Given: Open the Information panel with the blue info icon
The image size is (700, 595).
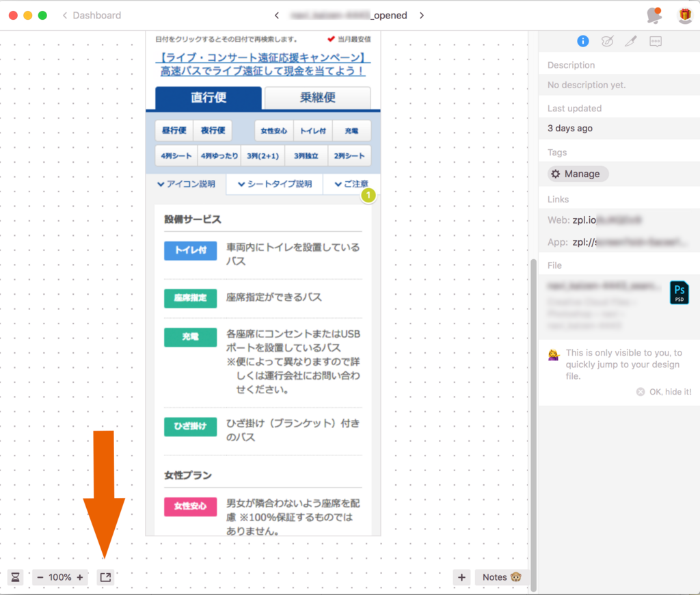Looking at the screenshot, I should click(582, 41).
